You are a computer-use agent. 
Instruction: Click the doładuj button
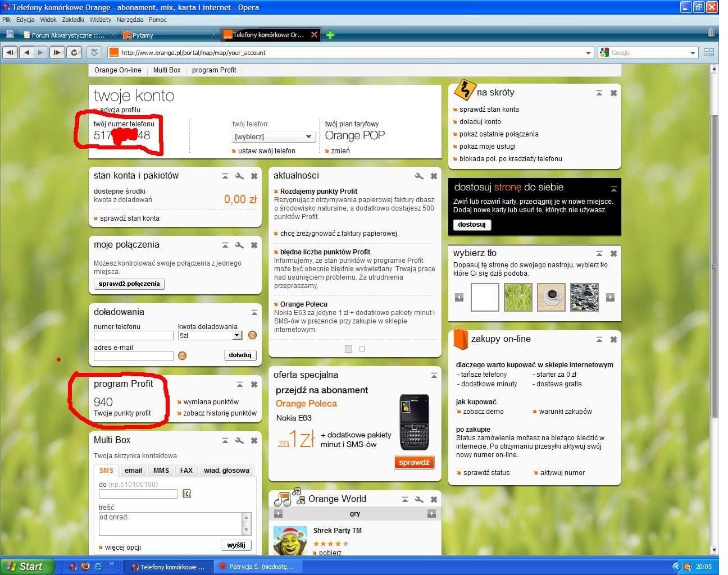[240, 355]
